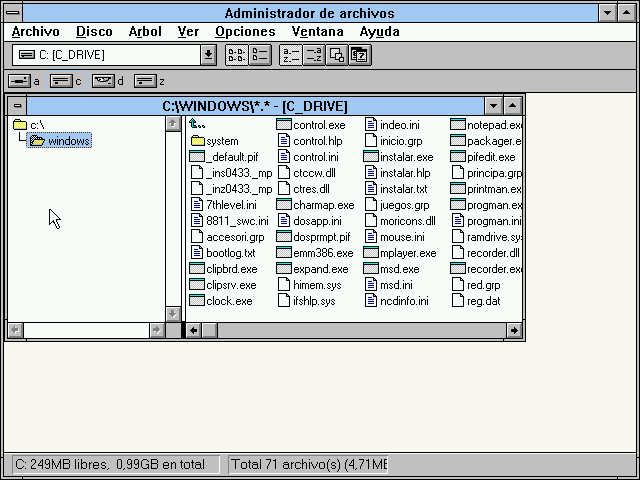Select moricons.dll file

400,221
